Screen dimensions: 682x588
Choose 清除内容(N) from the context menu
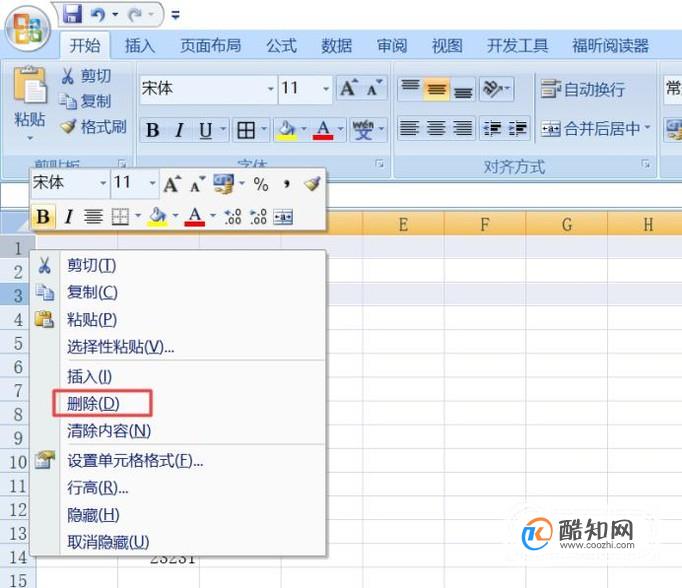point(178,431)
